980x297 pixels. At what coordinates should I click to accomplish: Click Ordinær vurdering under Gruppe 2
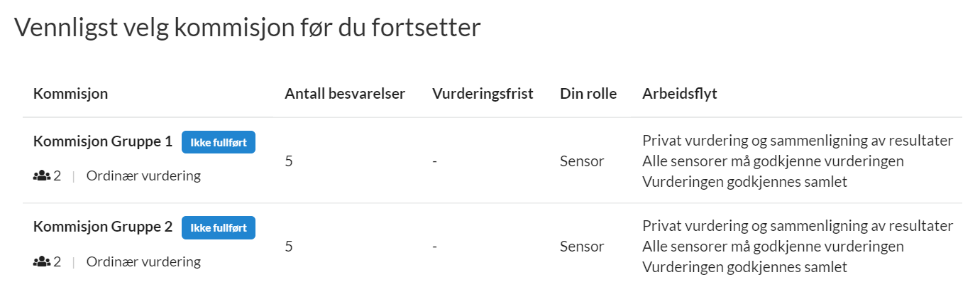143,262
